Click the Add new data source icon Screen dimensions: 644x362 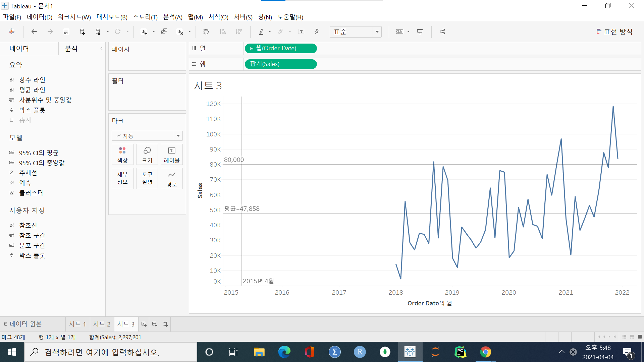82,32
